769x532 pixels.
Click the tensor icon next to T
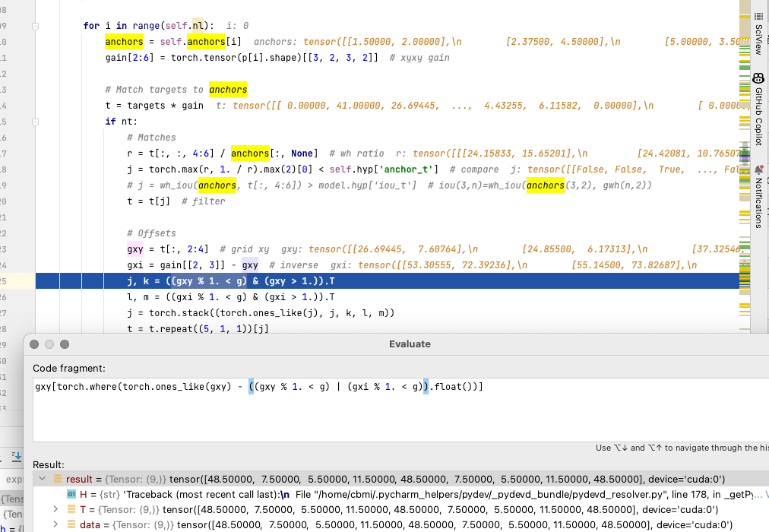pos(71,509)
